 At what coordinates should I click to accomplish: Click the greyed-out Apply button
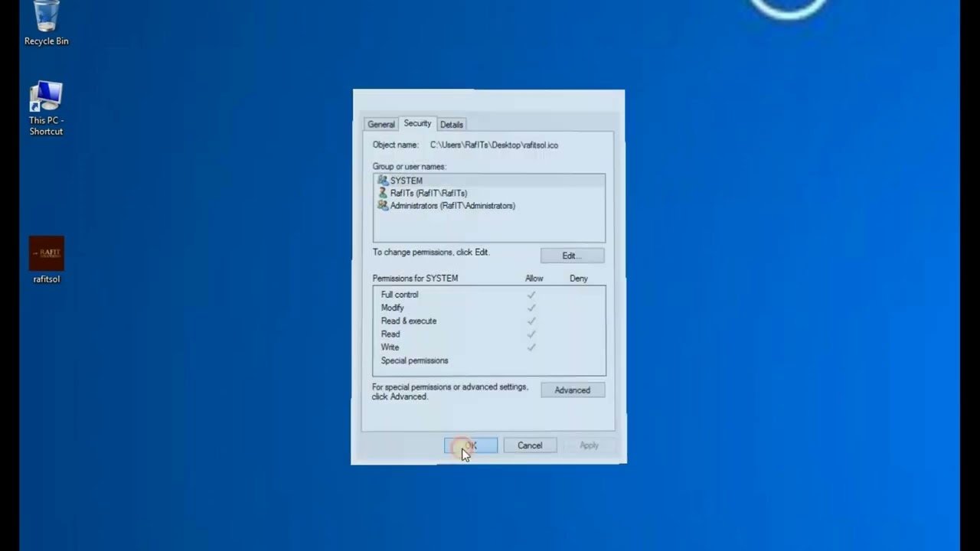[589, 445]
